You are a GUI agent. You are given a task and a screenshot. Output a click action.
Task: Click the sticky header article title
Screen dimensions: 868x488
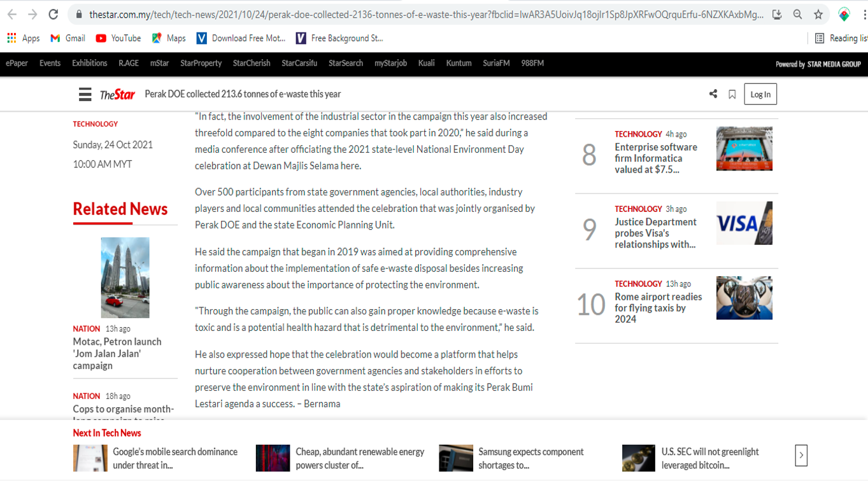(x=243, y=94)
